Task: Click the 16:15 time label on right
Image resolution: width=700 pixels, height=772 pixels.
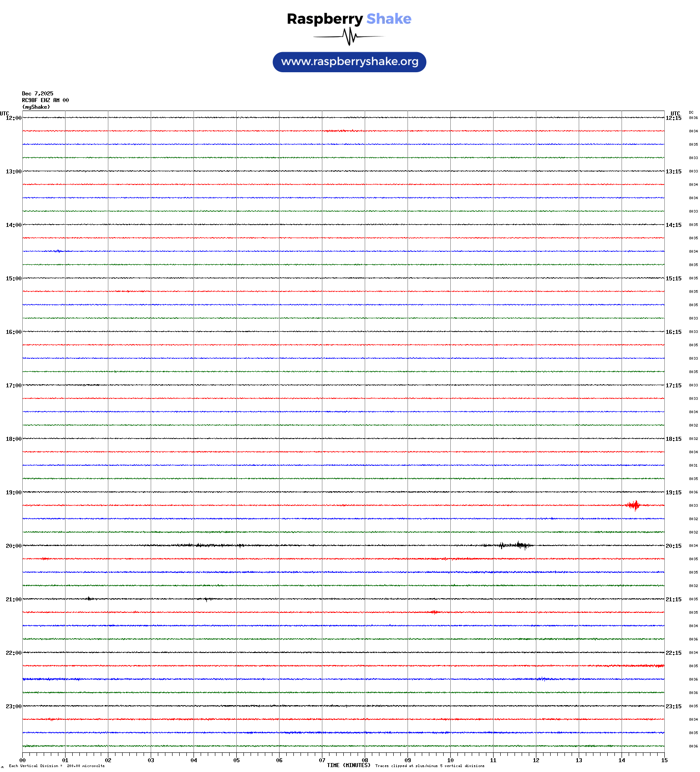Action: [673, 332]
